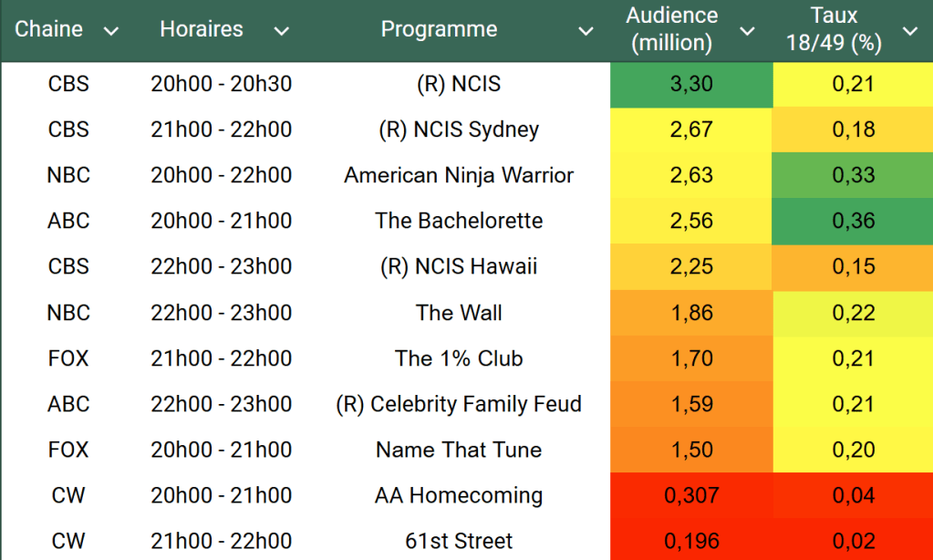Click the red 0,02 rating cell

(853, 541)
